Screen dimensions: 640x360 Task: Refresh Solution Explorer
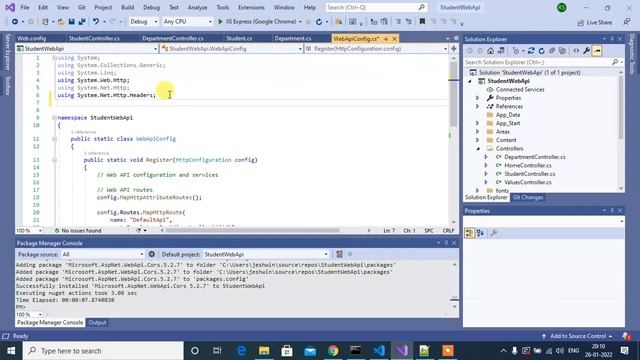[x=542, y=51]
